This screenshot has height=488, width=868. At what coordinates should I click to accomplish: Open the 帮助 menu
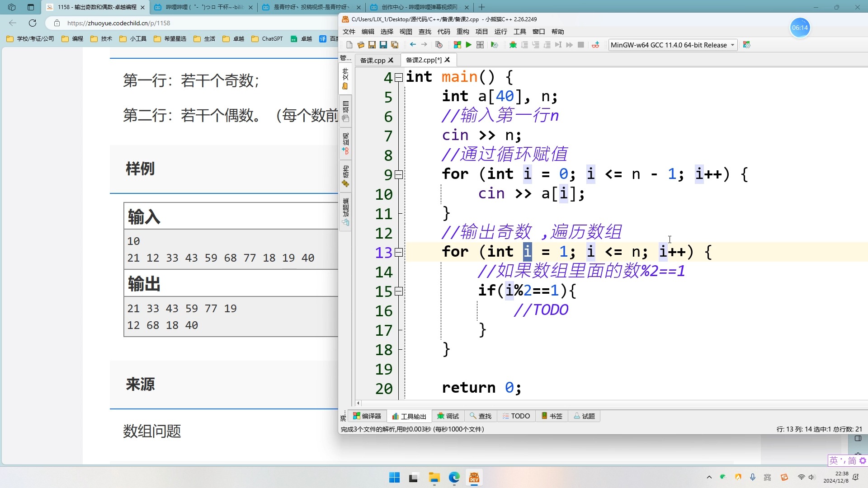click(x=558, y=32)
